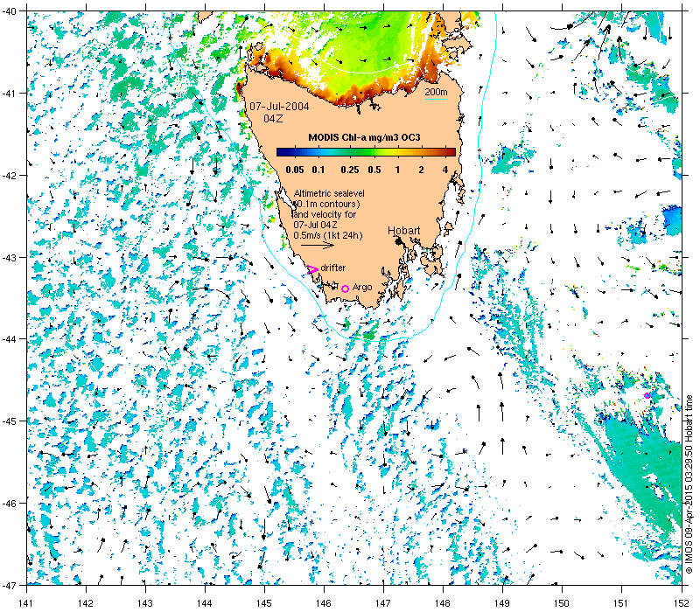
Task: Click the '07-Jul-2004' date label
Action: [x=279, y=106]
